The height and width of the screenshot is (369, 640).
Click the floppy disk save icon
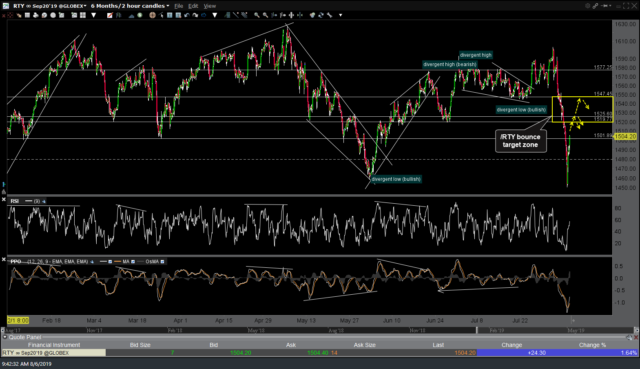27,15
